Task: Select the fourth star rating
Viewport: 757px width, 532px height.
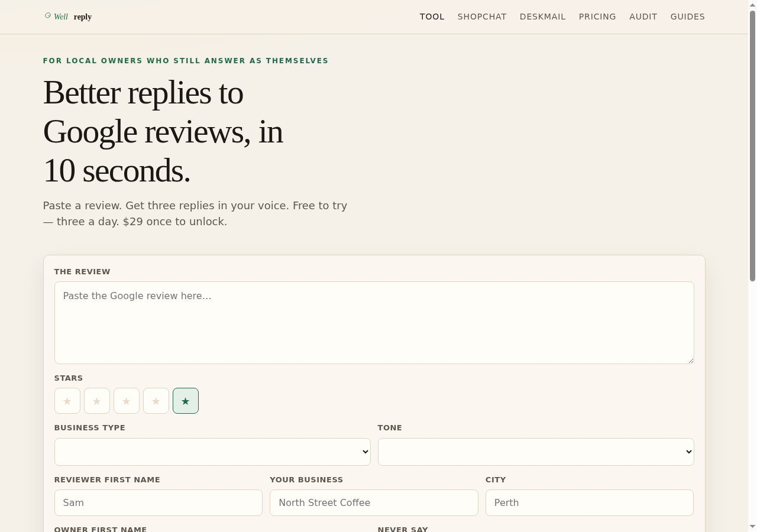Action: [x=156, y=401]
